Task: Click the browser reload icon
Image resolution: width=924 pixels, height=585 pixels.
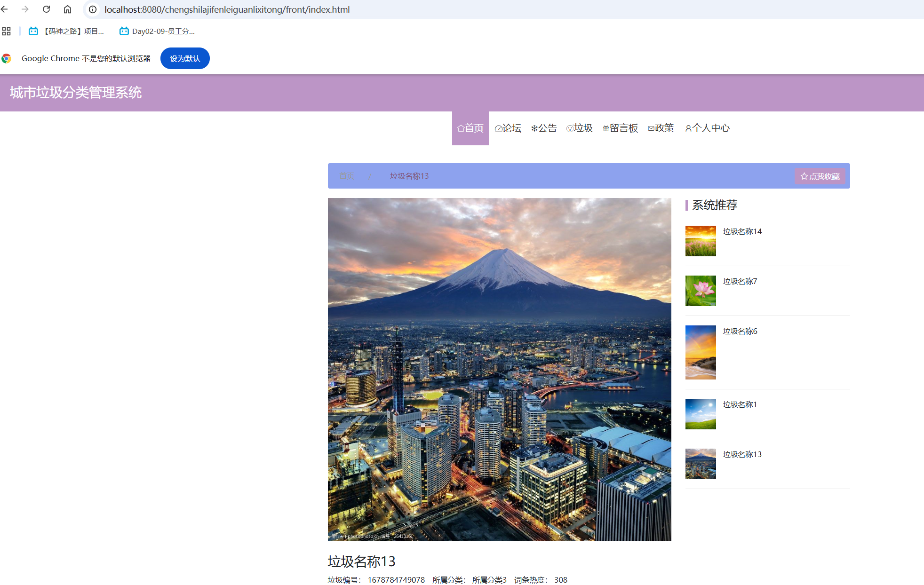Action: [46, 9]
